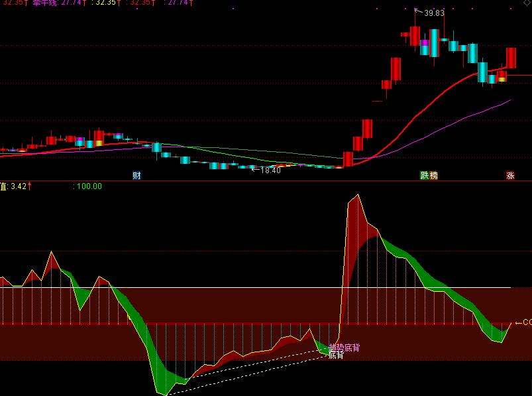Click the green 跌 event marker
This screenshot has height=396, width=532.
click(425, 176)
